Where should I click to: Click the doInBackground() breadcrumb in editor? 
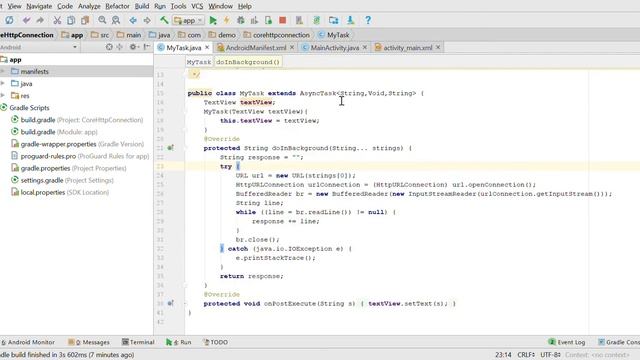[248, 62]
